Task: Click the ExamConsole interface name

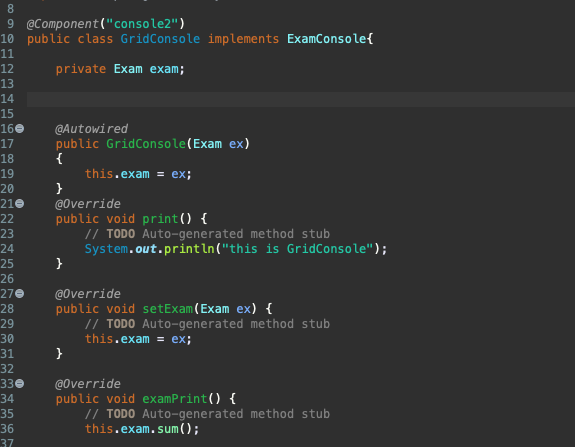Action: [x=326, y=39]
